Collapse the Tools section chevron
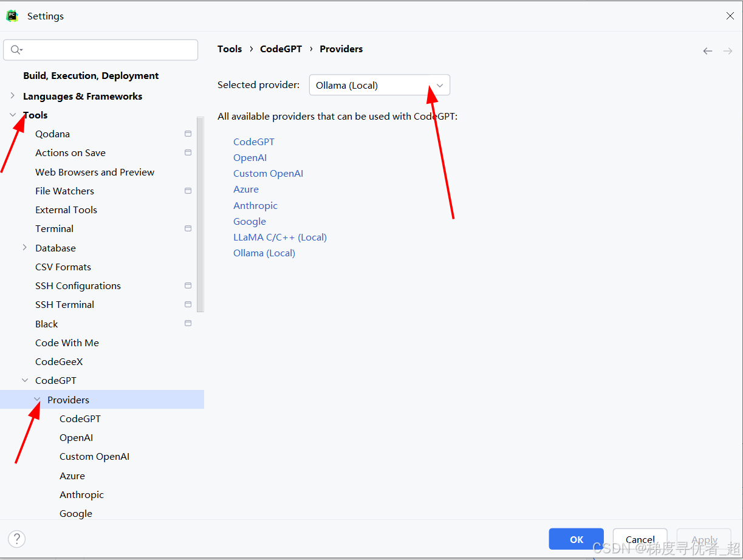Image resolution: width=743 pixels, height=560 pixels. [x=13, y=115]
